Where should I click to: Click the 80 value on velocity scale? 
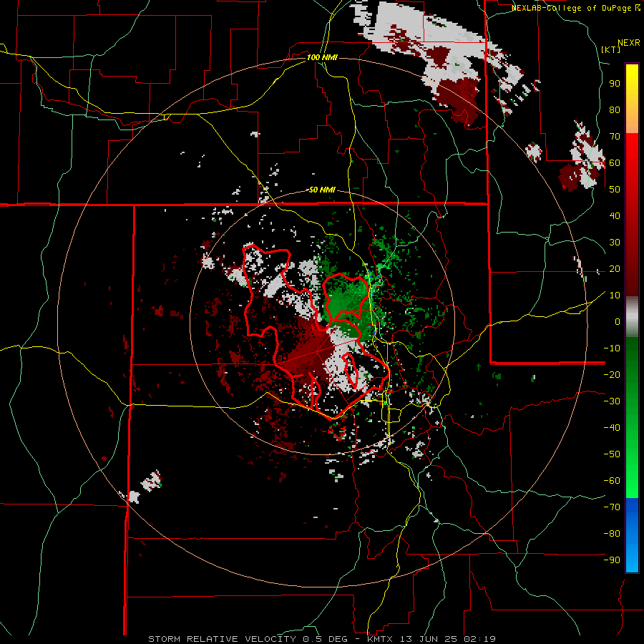[615, 109]
